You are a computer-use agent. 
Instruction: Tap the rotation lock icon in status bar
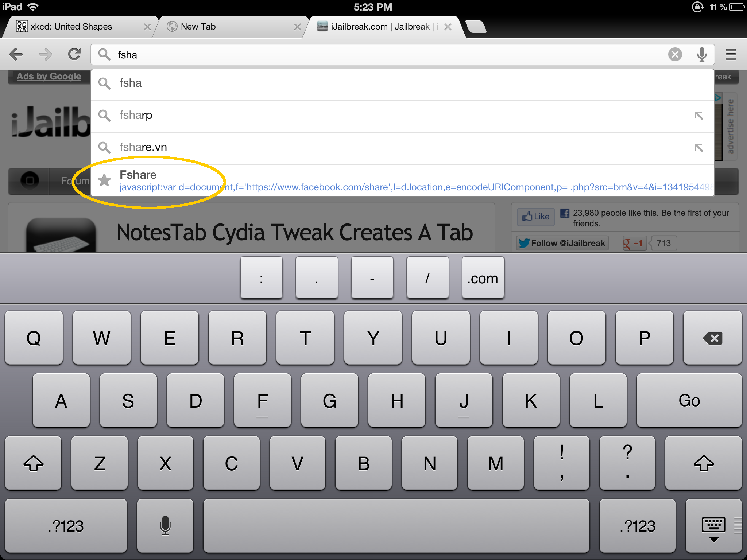pyautogui.click(x=697, y=7)
